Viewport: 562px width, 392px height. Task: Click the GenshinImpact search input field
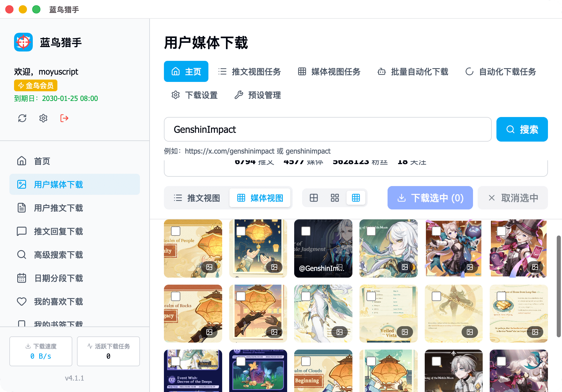pyautogui.click(x=327, y=129)
